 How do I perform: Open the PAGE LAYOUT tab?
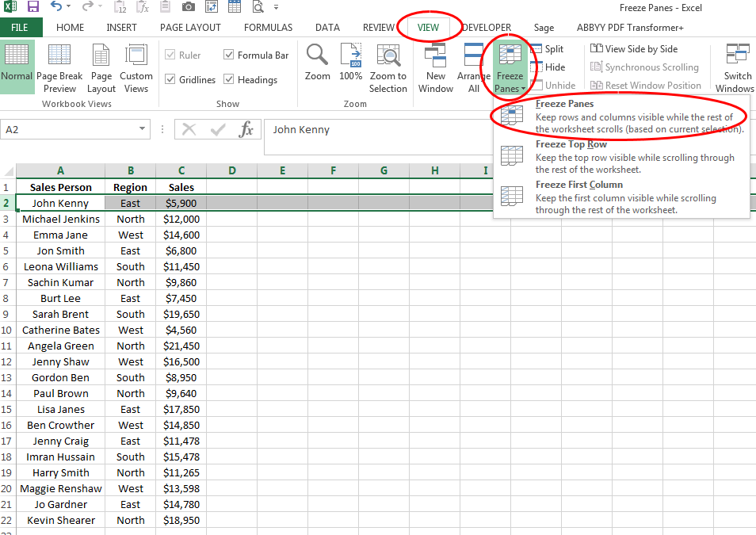tap(190, 28)
